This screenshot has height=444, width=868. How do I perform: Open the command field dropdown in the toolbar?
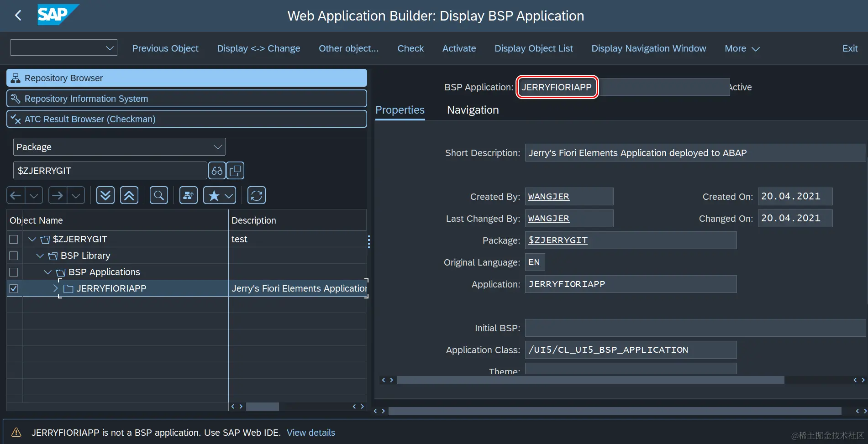(110, 48)
